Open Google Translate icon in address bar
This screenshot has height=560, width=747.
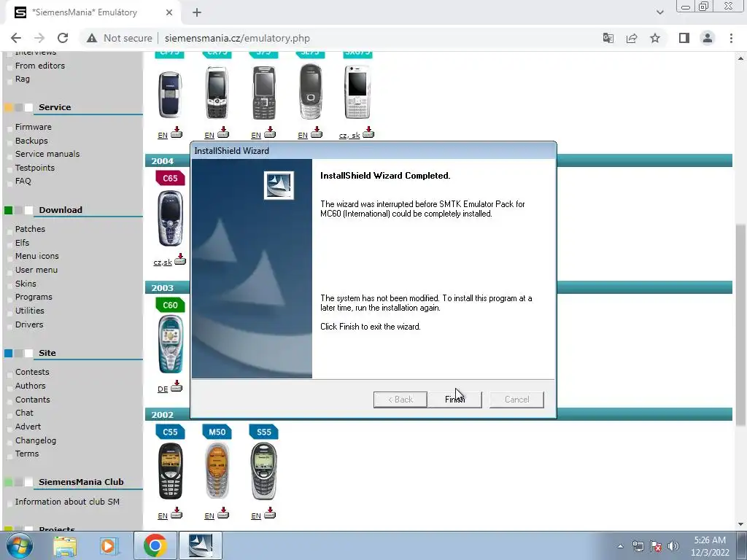[608, 38]
